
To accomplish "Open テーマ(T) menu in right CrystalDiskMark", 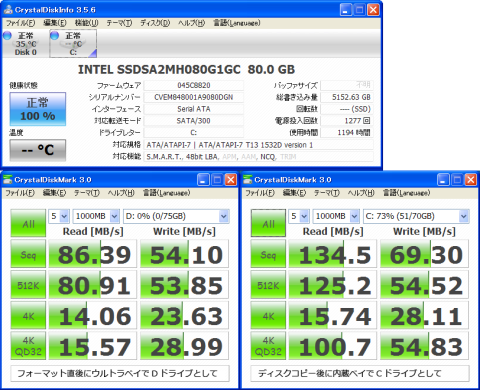I will [x=327, y=193].
